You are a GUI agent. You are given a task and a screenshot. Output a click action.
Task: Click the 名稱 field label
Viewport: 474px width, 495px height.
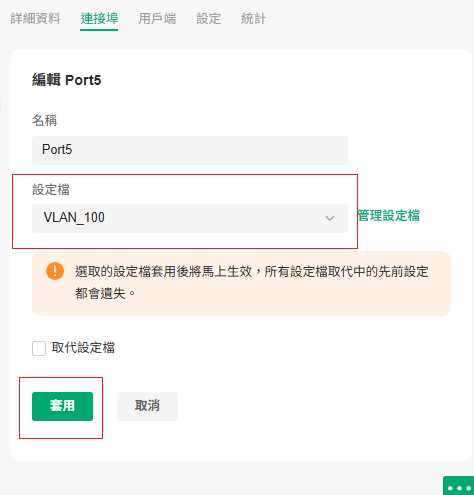pos(44,120)
